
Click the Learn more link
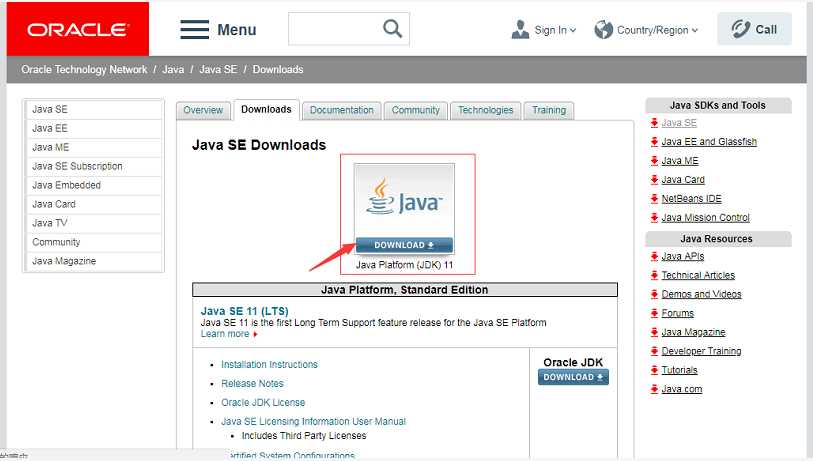click(x=225, y=334)
